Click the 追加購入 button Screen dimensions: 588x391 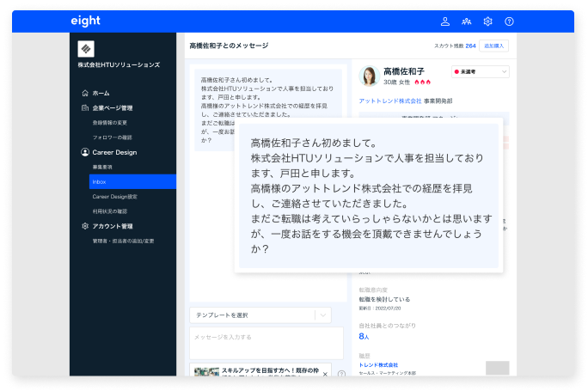click(494, 46)
